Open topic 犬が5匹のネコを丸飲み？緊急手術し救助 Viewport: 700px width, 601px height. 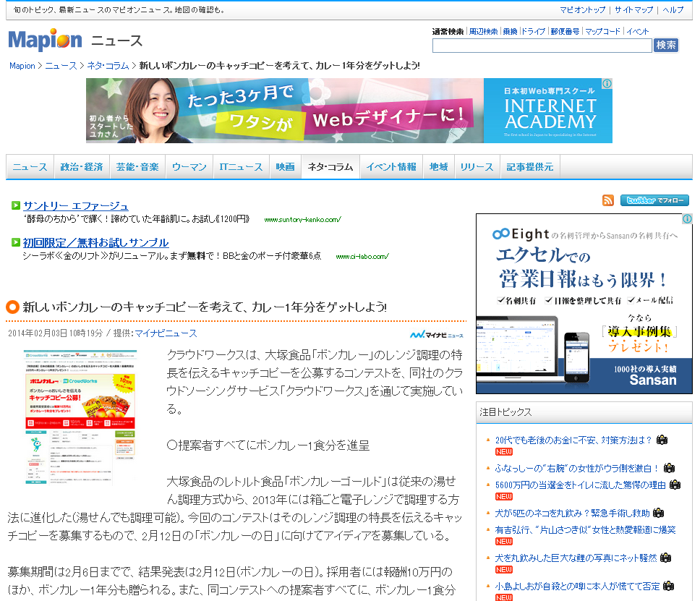tap(572, 513)
